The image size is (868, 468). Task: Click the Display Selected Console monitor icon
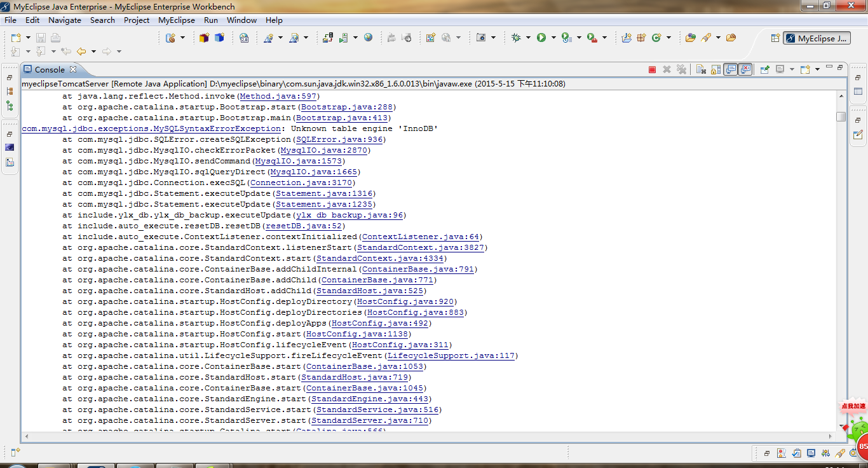[780, 69]
